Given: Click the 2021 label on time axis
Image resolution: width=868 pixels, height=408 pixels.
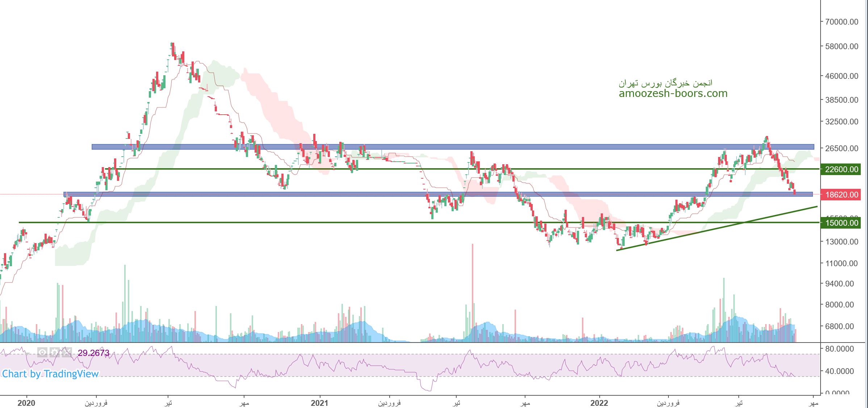Looking at the screenshot, I should pos(319,403).
